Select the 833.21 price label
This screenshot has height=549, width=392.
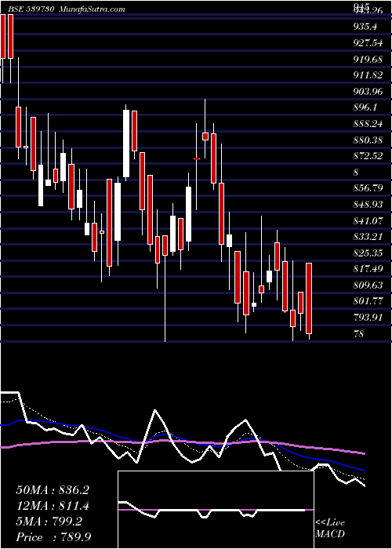(368, 237)
